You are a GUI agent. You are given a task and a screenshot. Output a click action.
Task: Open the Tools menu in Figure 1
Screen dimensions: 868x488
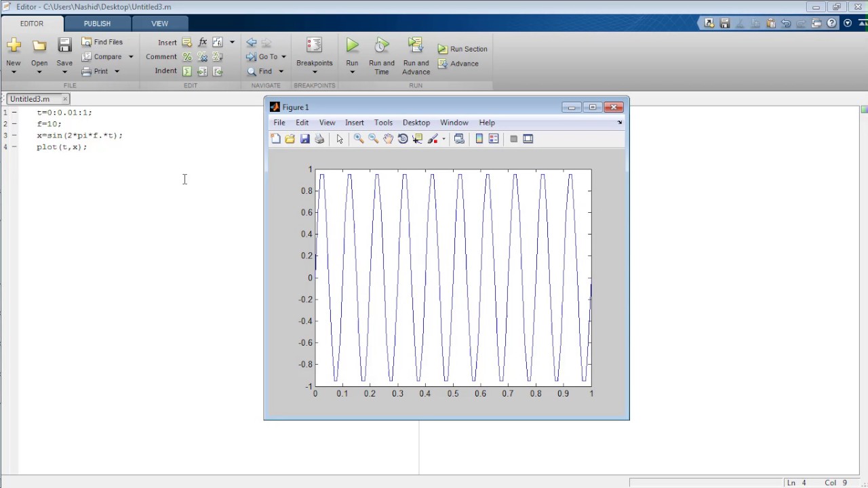click(383, 123)
